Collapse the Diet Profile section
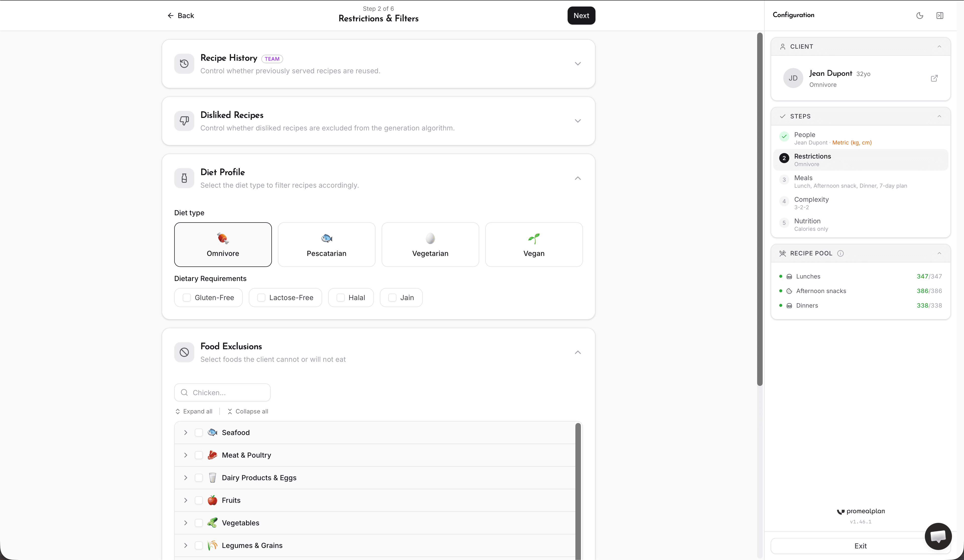The image size is (964, 560). coord(578,178)
